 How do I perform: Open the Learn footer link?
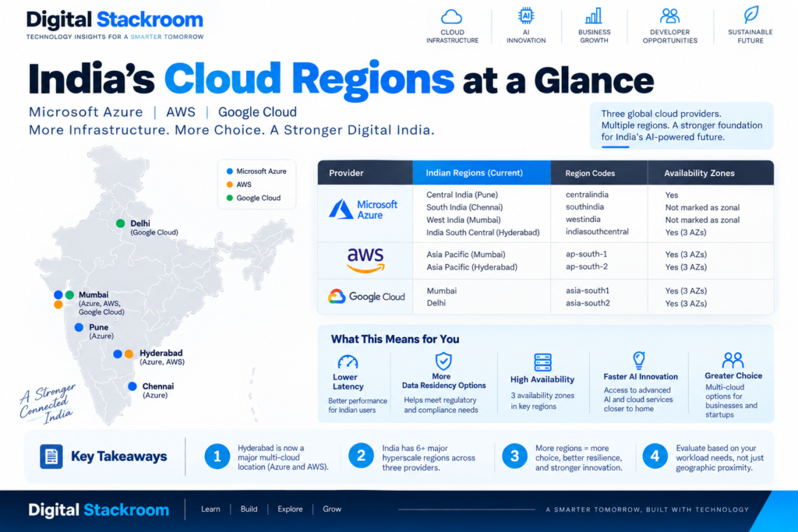[x=210, y=509]
